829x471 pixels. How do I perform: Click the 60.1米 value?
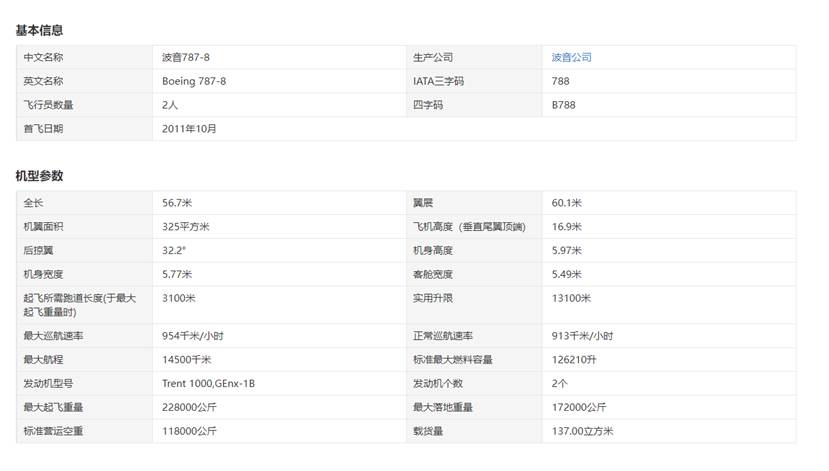tap(567, 202)
